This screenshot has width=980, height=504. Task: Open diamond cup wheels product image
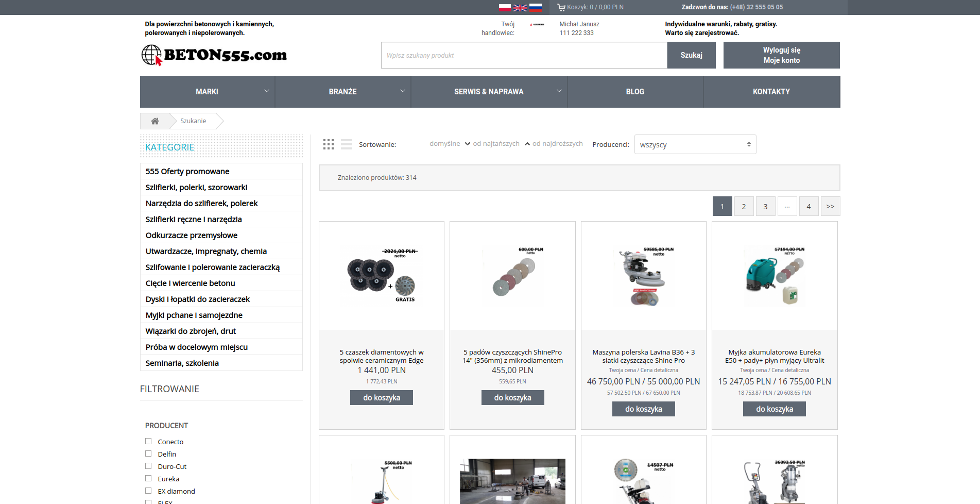(382, 276)
